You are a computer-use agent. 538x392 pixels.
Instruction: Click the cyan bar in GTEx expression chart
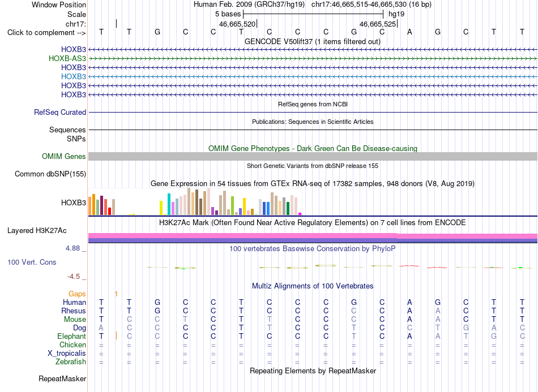click(x=169, y=204)
